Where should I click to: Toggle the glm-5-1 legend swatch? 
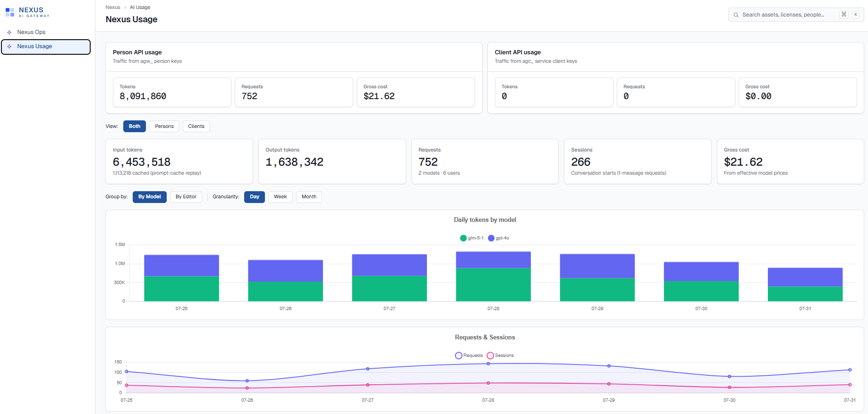click(x=463, y=238)
